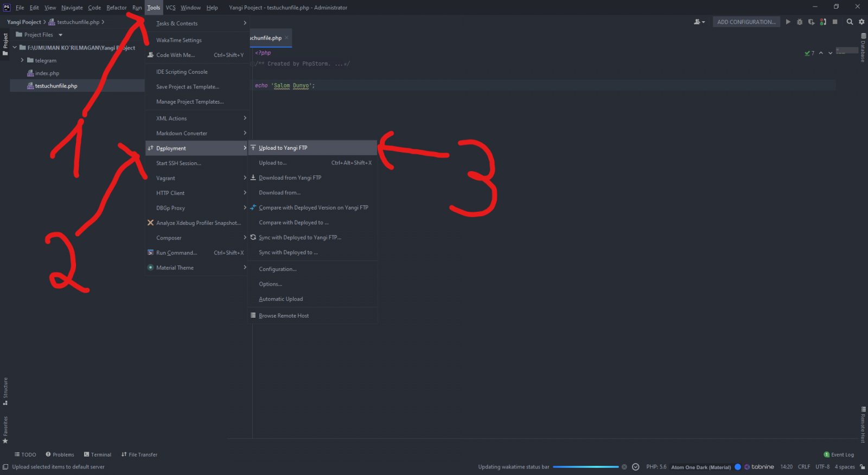Select Compare with Deployed Version on Yangi FTP
This screenshot has height=475, width=868.
[312, 207]
